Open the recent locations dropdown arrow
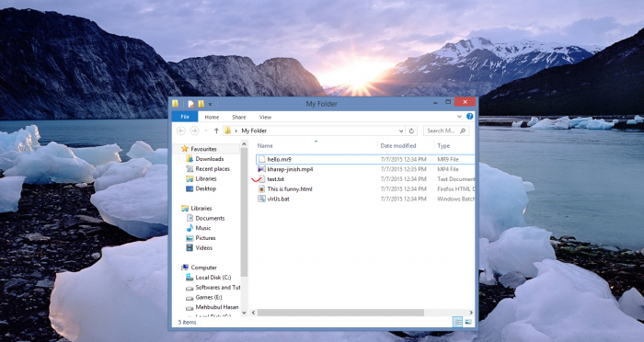644x342 pixels. pos(206,131)
